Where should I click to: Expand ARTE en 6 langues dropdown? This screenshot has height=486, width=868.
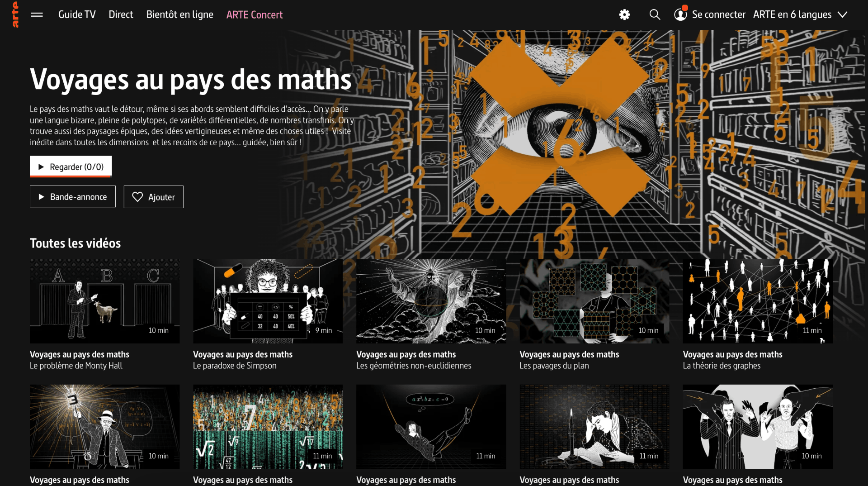[800, 14]
